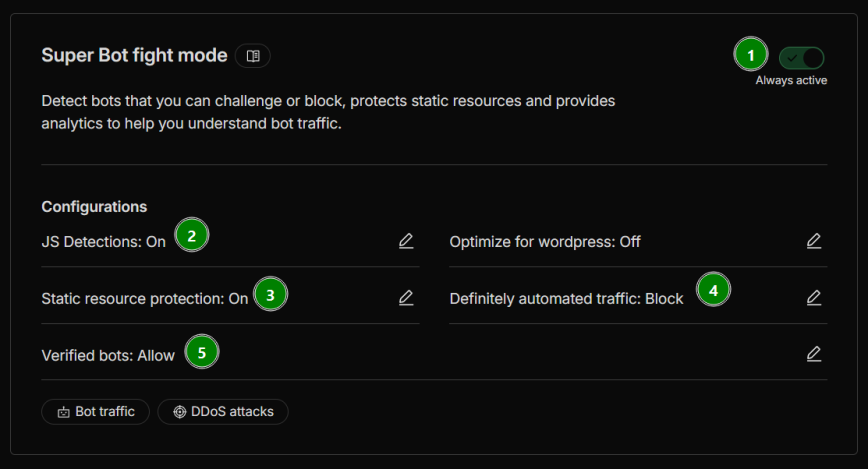The width and height of the screenshot is (868, 469).
Task: Select the green badge numbered 2
Action: point(191,235)
